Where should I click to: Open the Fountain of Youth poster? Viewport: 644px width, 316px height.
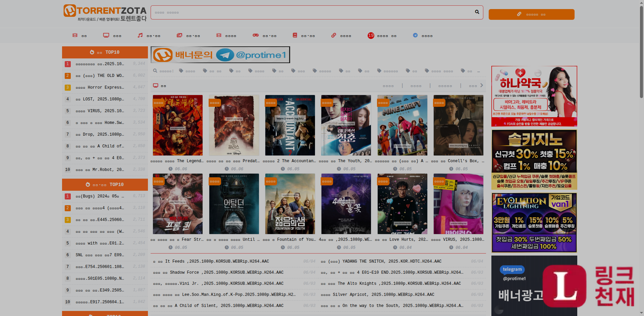click(x=290, y=204)
